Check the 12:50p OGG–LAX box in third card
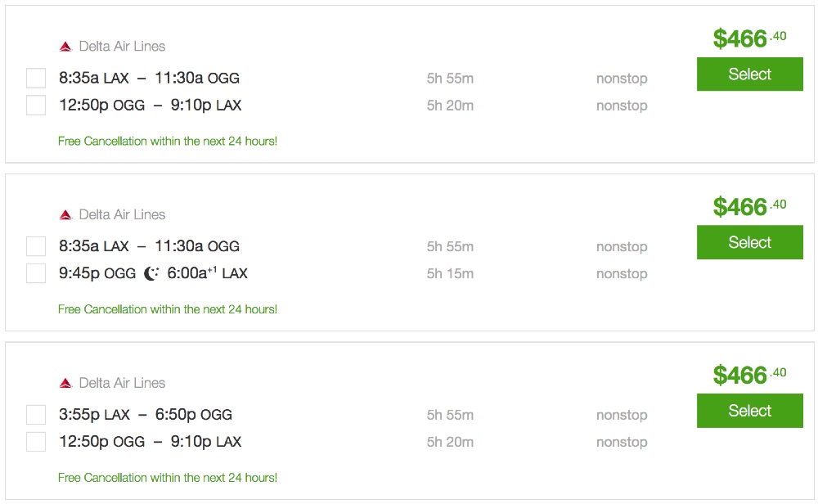The width and height of the screenshot is (818, 504). coord(36,442)
